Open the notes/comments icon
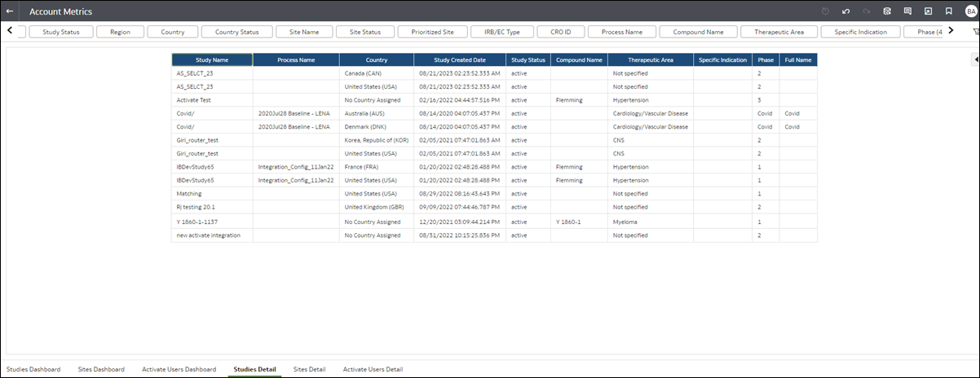 pyautogui.click(x=907, y=11)
